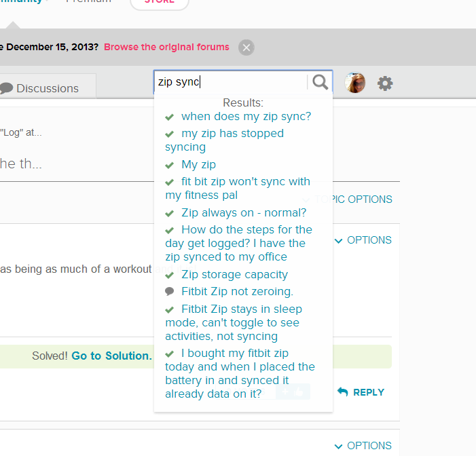
Task: Open 'I bought my fitbit zip today' result
Action: [x=240, y=373]
